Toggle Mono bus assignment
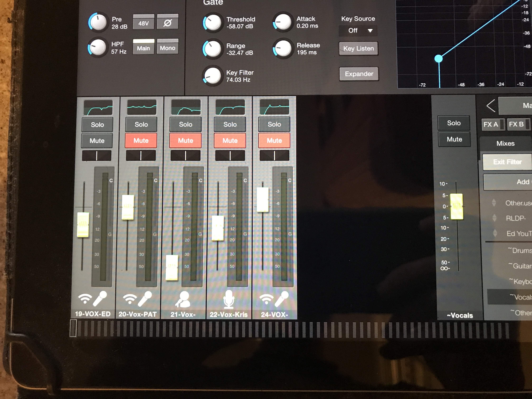532x399 pixels. (168, 46)
